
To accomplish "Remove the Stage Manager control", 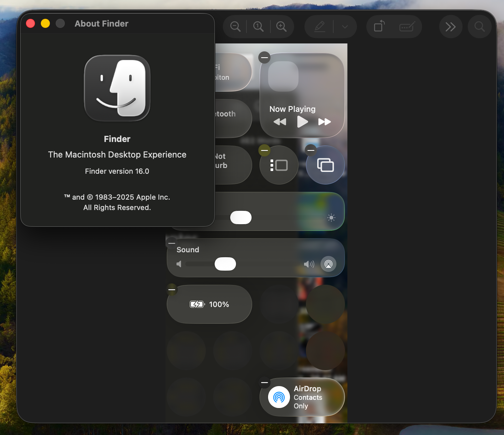I will pyautogui.click(x=264, y=150).
